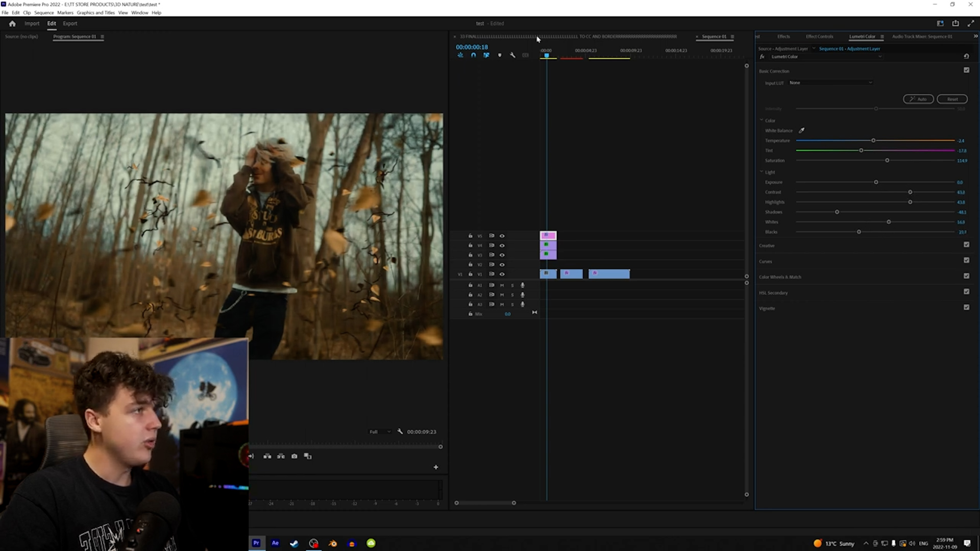The image size is (980, 551).
Task: Open the Sequence 01 timeline panel menu
Action: click(732, 37)
